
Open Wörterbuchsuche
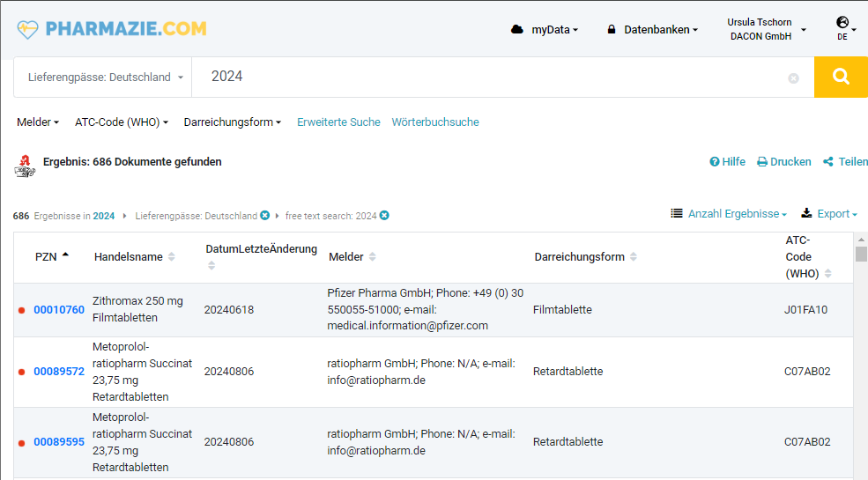435,122
